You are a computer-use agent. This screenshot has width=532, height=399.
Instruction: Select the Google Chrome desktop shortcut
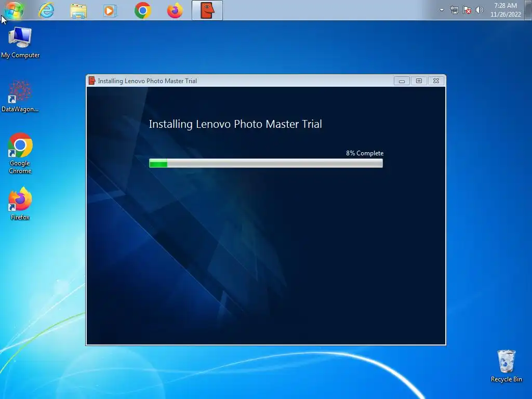[20, 153]
